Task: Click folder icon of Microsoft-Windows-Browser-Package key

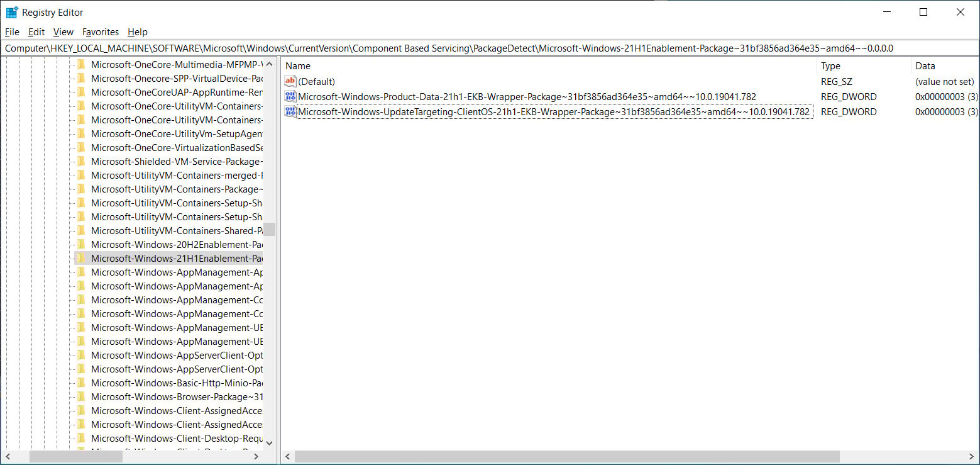Action: tap(81, 396)
